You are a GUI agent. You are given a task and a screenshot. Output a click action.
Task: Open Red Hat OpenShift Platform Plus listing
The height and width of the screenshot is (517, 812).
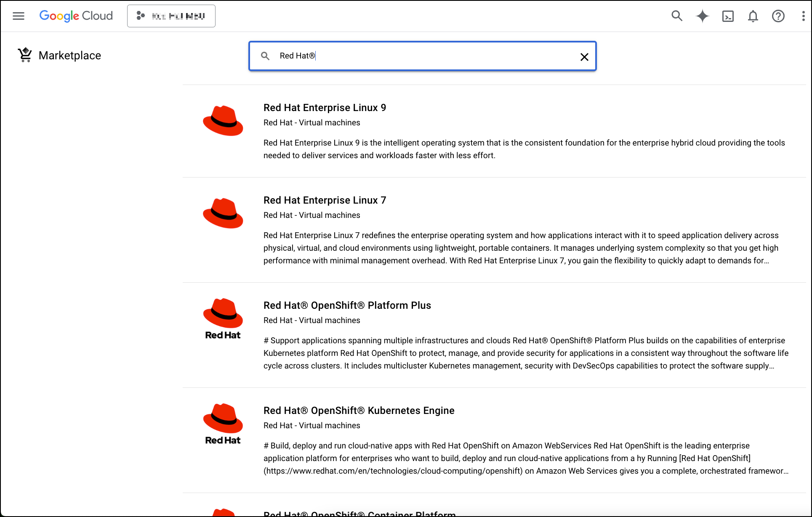click(x=347, y=305)
